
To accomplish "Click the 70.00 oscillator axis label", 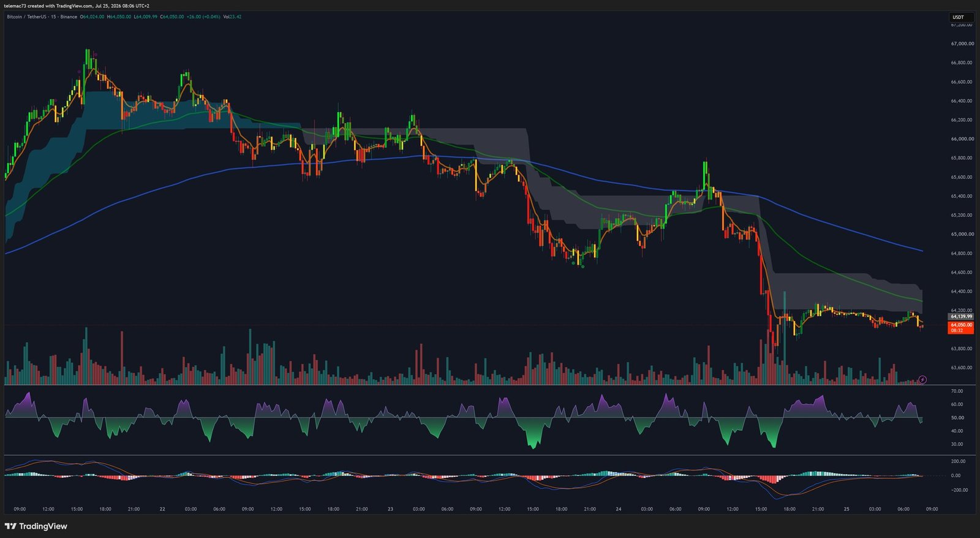I will 957,391.
